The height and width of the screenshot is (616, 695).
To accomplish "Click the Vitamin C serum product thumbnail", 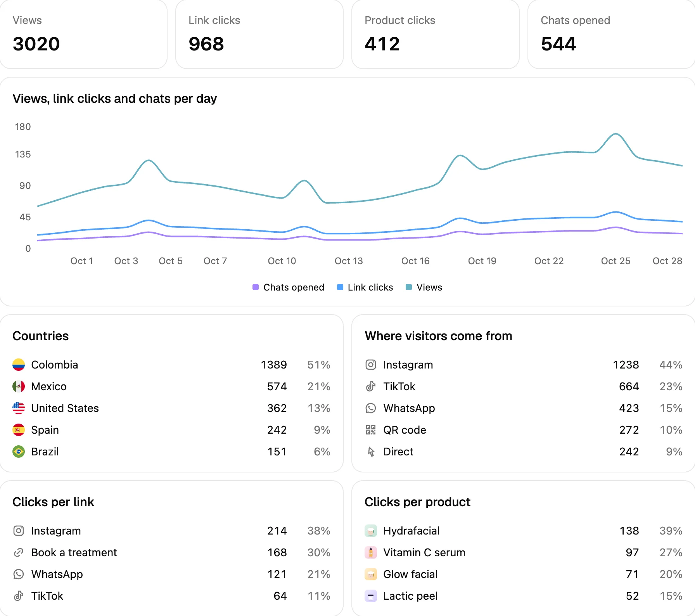I will coord(371,552).
